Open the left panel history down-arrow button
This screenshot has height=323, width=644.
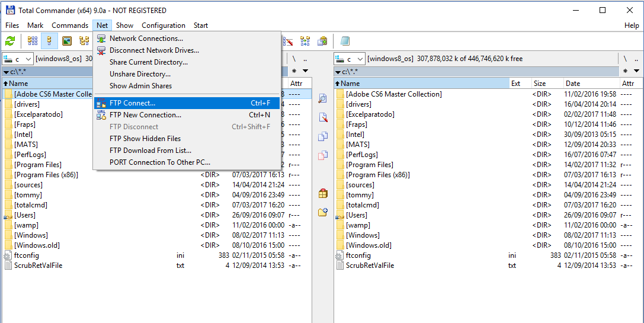tap(305, 71)
